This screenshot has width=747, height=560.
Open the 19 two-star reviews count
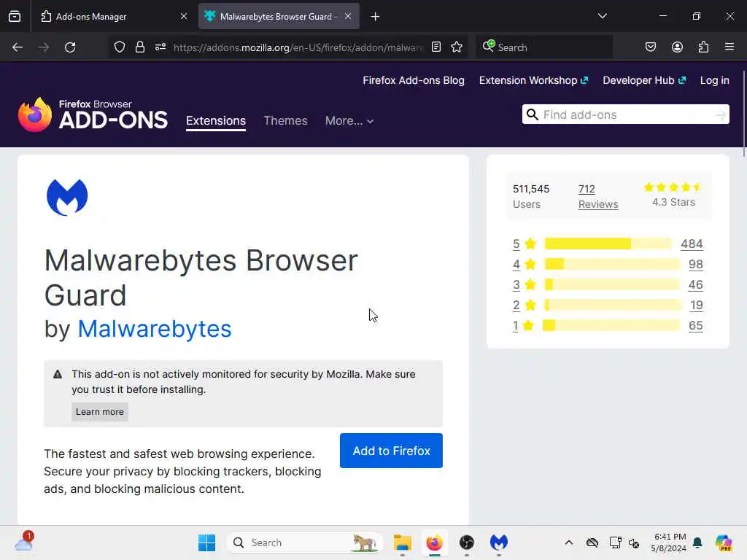click(697, 306)
